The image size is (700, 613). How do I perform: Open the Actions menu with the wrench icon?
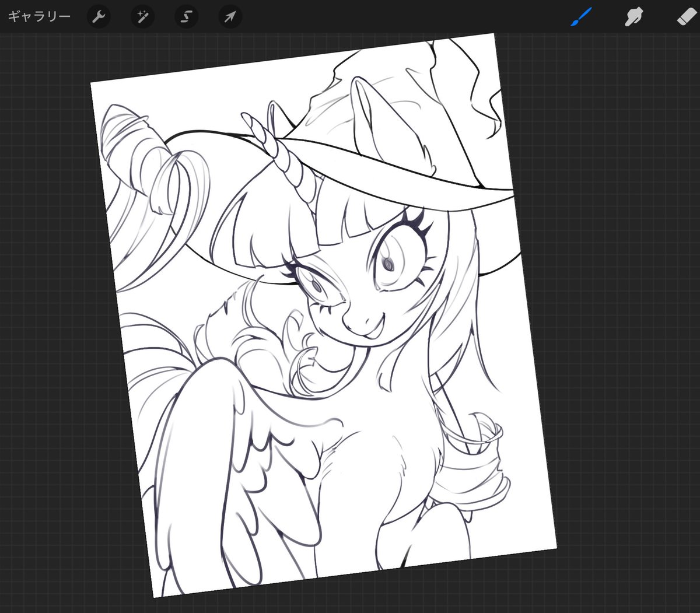99,17
